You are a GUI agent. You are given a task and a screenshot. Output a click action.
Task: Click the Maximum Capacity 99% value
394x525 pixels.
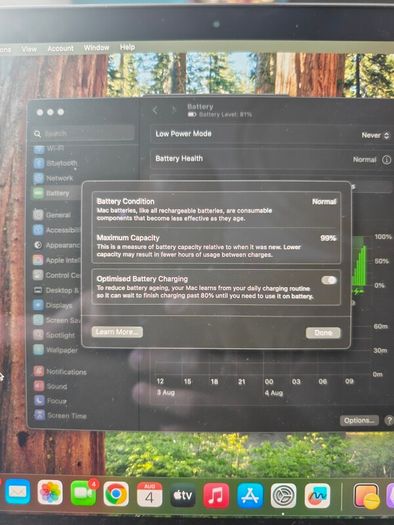coord(328,238)
